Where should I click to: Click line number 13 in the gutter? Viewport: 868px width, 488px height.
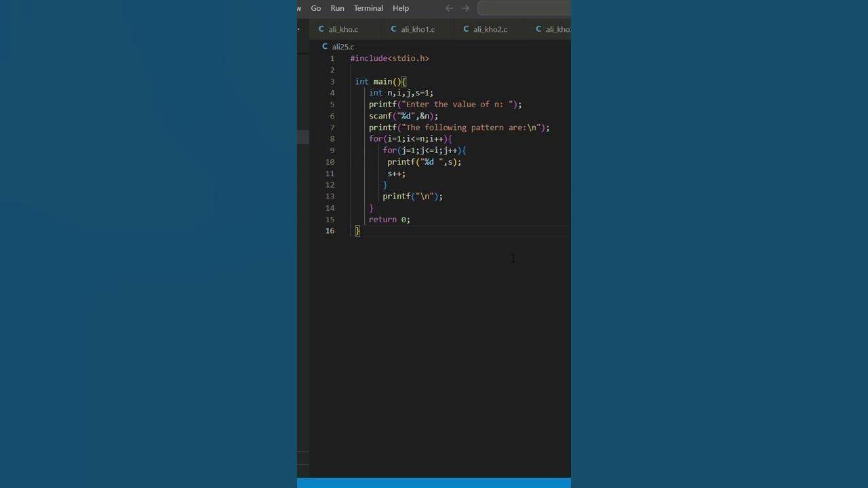click(330, 197)
